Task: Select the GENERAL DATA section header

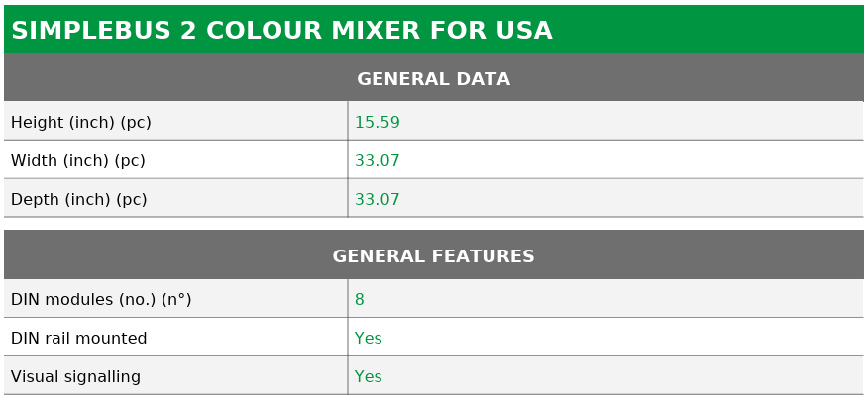Action: pyautogui.click(x=433, y=79)
